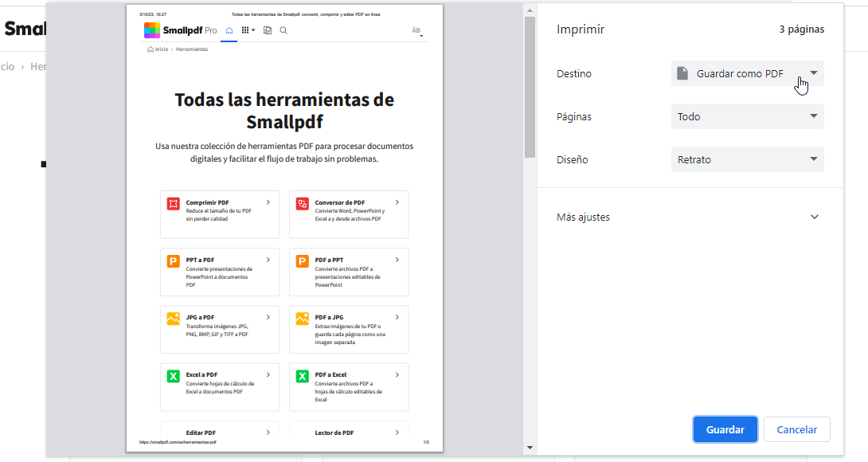Open the Páginas dropdown showing Todo
The image size is (868, 462).
point(747,116)
